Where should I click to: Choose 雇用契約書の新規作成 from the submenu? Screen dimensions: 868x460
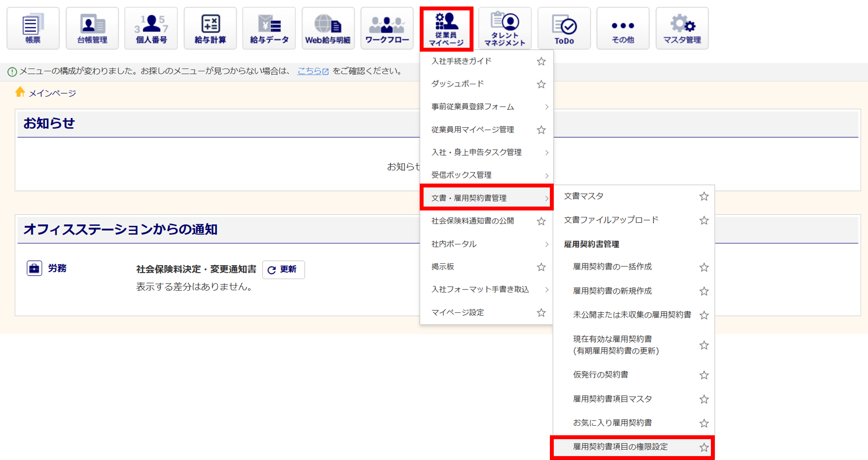[612, 291]
